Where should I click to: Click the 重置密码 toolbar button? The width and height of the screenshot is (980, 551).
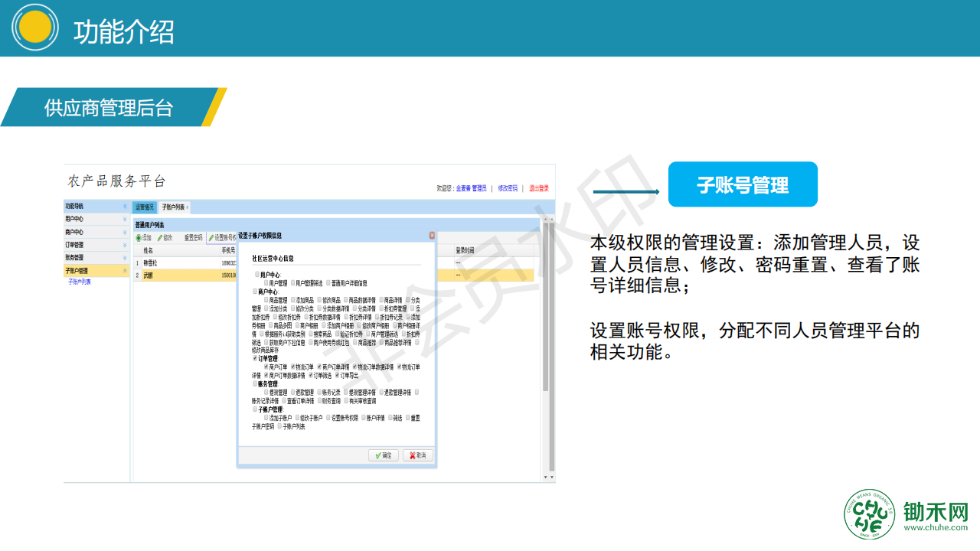[x=194, y=238]
